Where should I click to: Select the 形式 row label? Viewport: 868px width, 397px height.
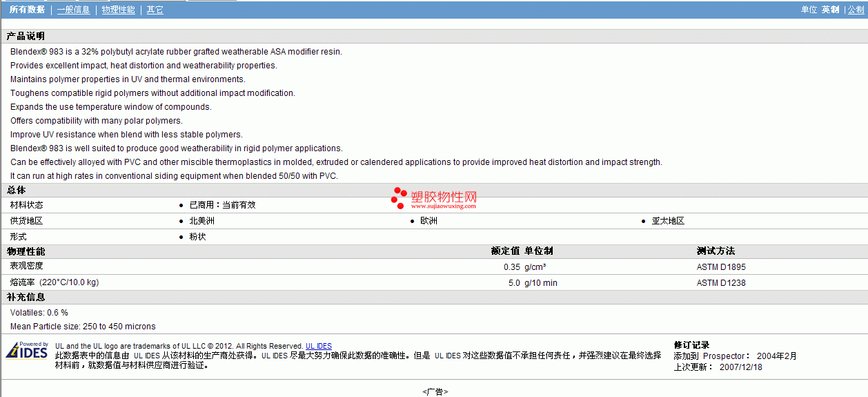coord(18,237)
